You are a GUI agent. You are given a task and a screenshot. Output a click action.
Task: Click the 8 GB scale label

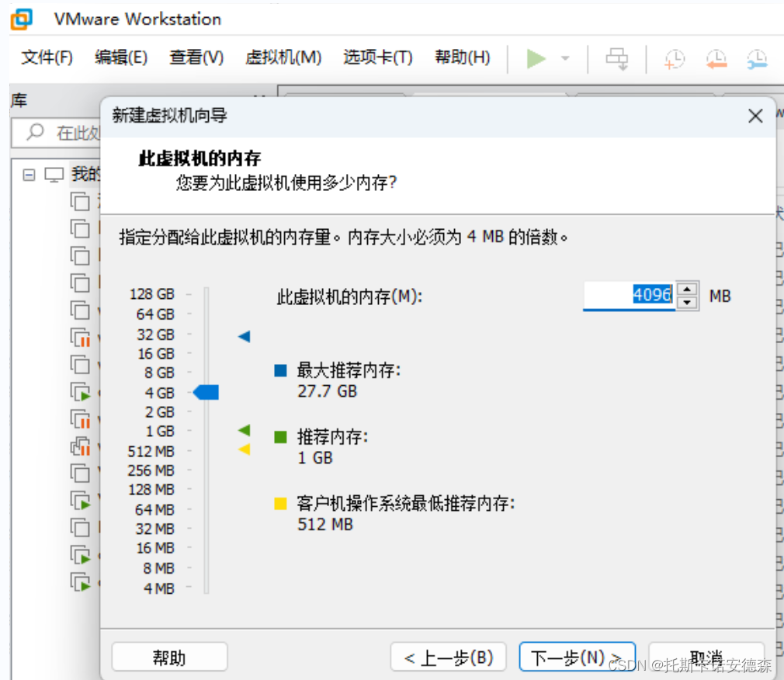[159, 373]
